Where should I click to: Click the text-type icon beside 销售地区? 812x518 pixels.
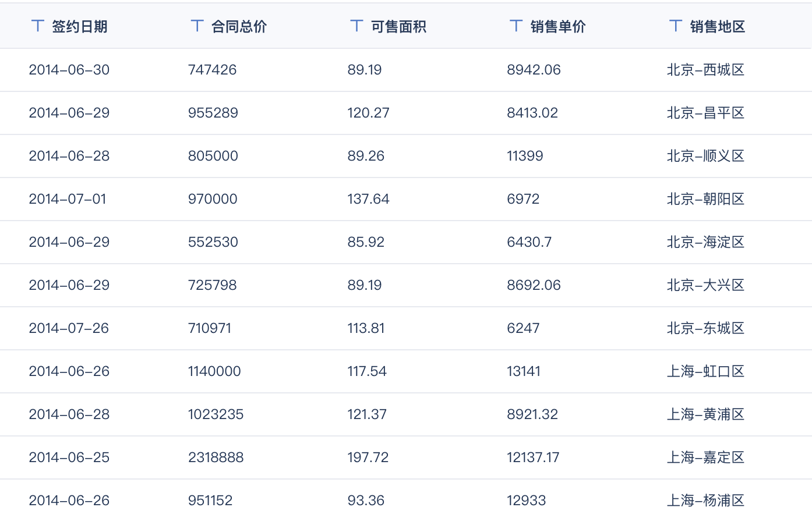click(x=676, y=26)
